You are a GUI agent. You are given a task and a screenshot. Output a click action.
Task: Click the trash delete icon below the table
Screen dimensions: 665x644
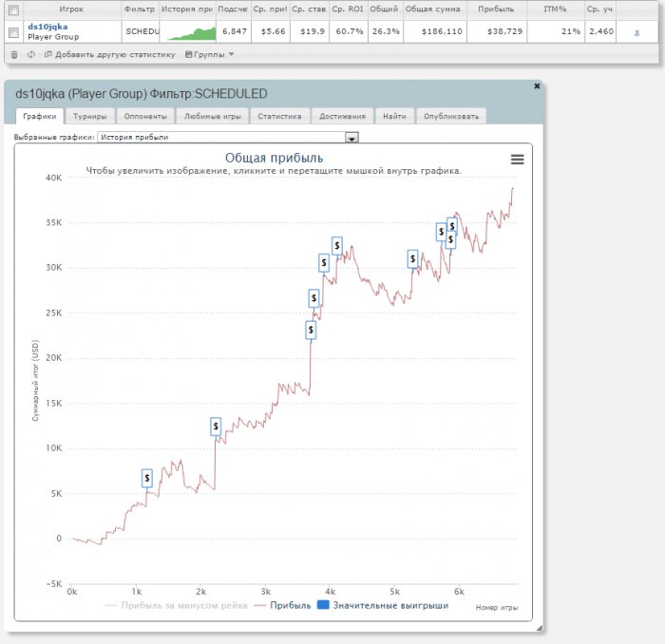14,55
